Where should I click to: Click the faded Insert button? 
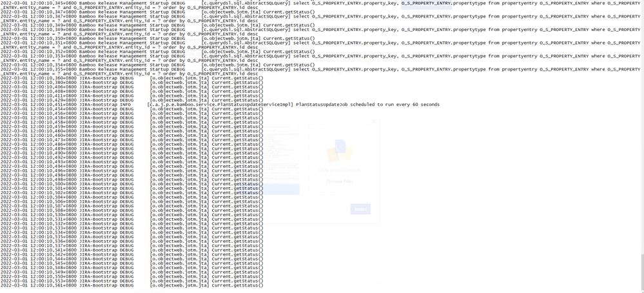pos(360,209)
